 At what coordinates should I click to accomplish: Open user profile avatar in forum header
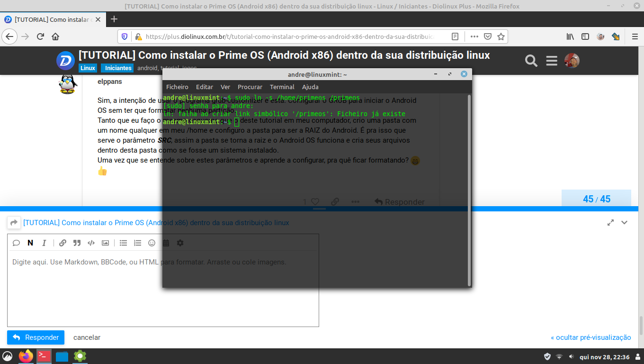pos(572,61)
